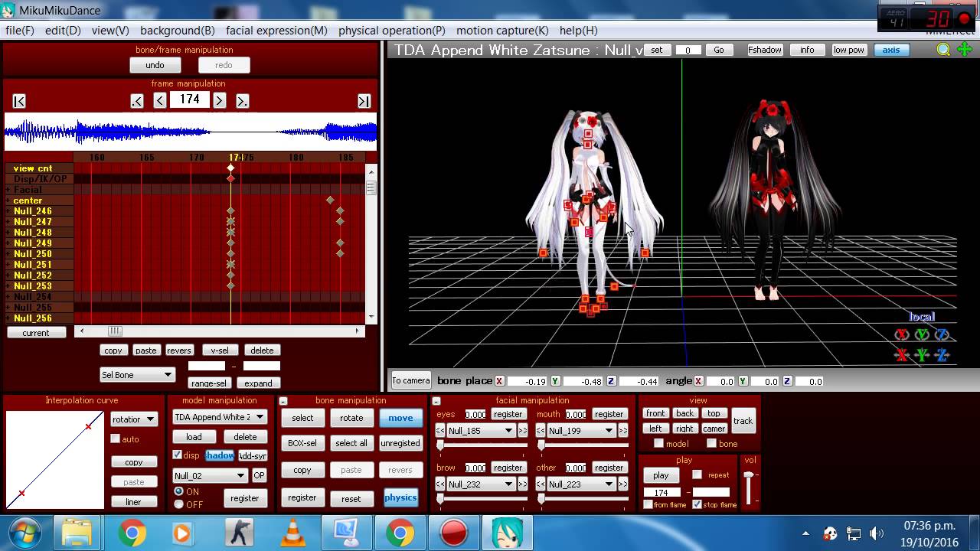The height and width of the screenshot is (551, 980).
Task: Click the physics button in bone manipulation
Action: click(400, 497)
